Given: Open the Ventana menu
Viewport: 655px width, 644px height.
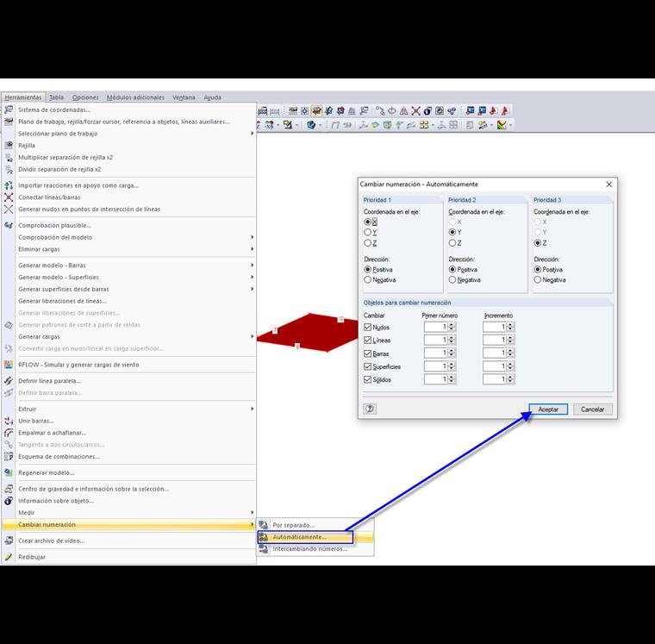Looking at the screenshot, I should tap(184, 97).
